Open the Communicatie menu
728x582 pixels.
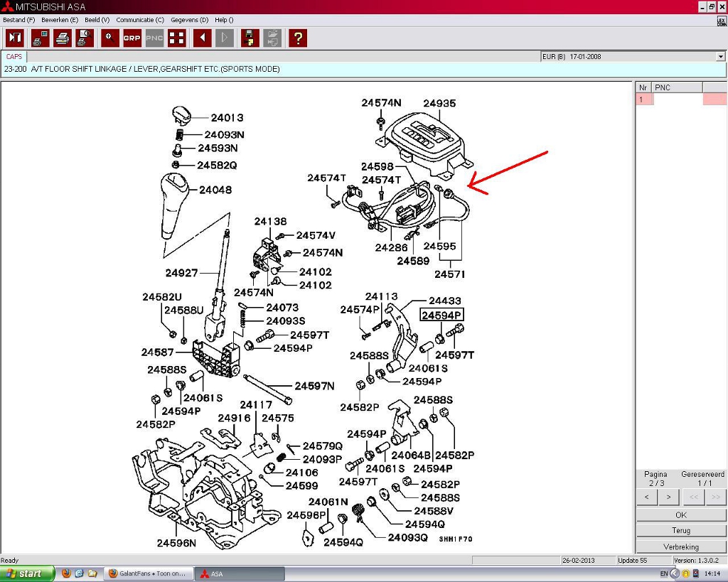140,20
